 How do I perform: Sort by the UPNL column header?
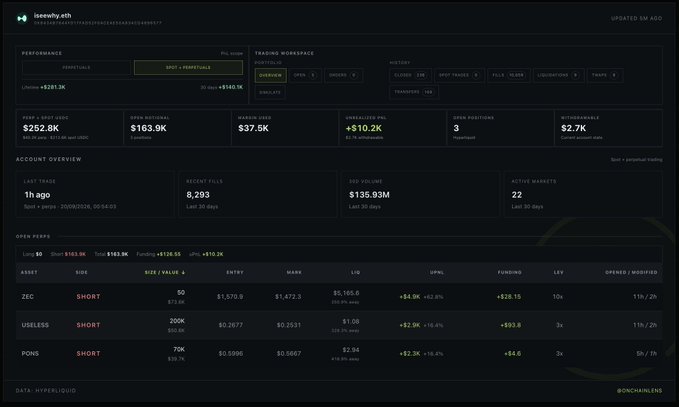[x=436, y=272]
